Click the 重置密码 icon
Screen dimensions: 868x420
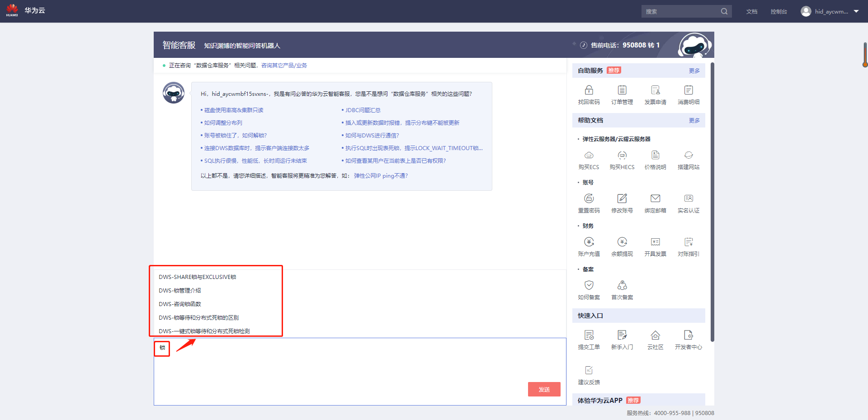coord(589,198)
